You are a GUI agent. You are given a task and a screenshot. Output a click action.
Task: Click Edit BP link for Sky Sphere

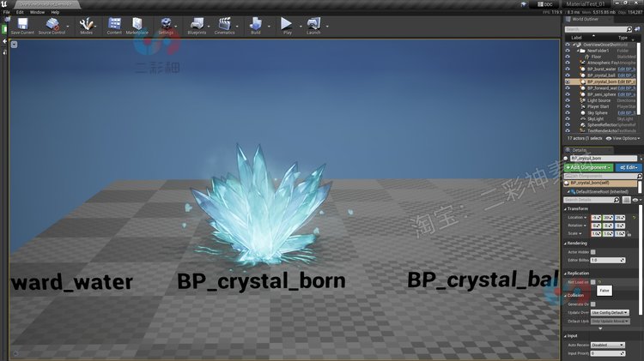point(626,113)
